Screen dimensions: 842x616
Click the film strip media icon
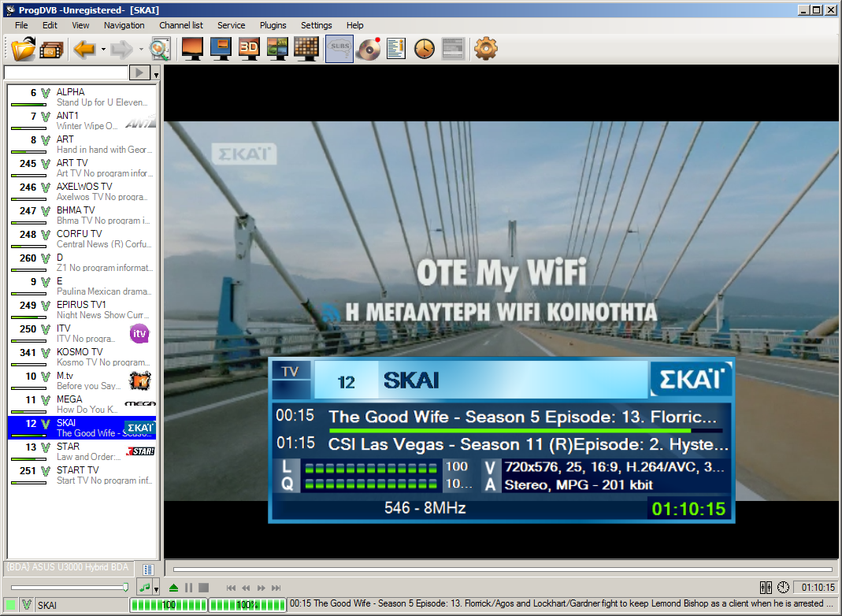[51, 50]
